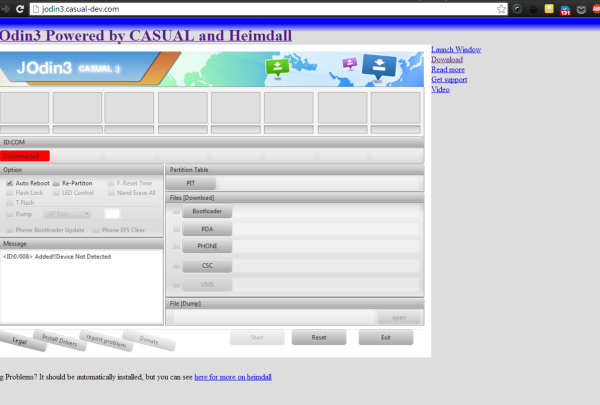
Task: Click the CSC file button
Action: (207, 265)
